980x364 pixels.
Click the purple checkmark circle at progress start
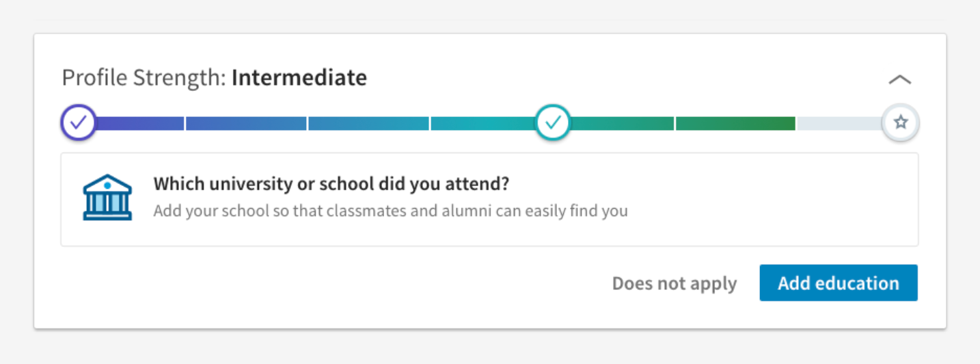[x=79, y=123]
